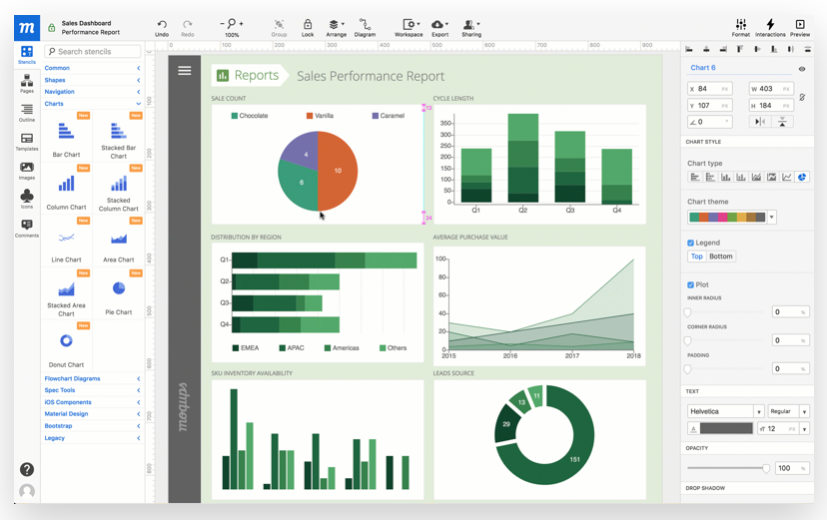Open the Sharing menu
Viewport: 827px width, 520px height.
click(471, 27)
